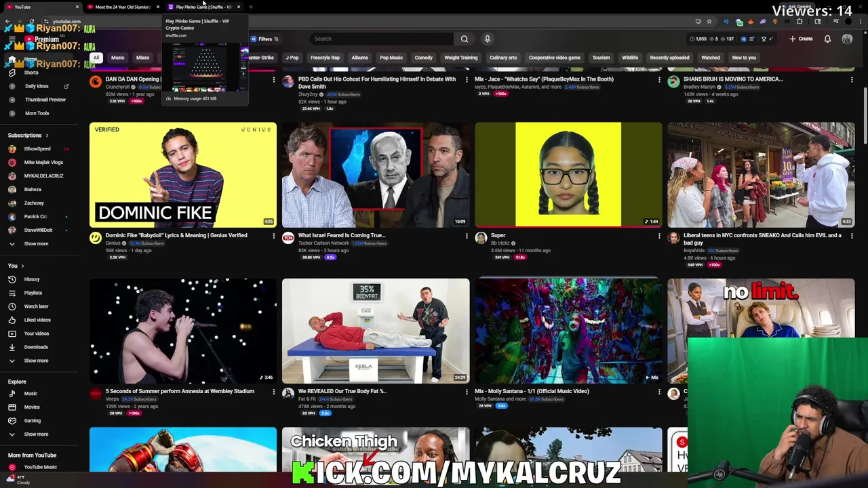The height and width of the screenshot is (488, 868).
Task: Expand Subscriptions section
Action: pos(28,136)
